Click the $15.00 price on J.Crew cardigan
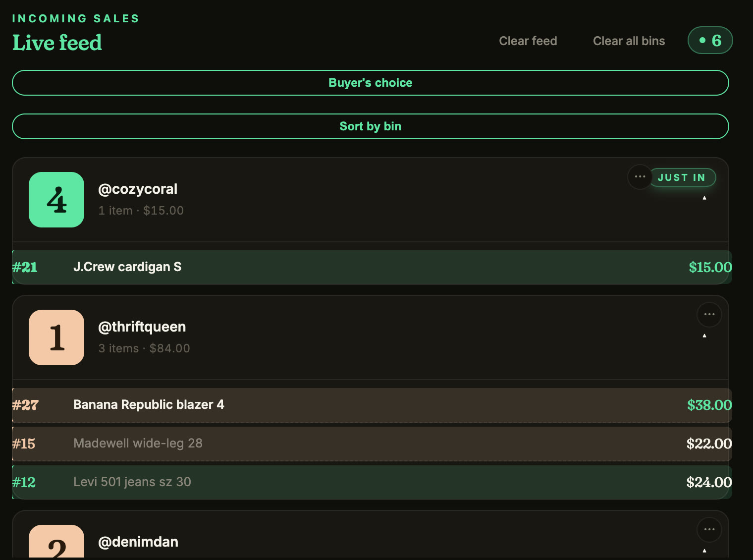 coord(710,267)
